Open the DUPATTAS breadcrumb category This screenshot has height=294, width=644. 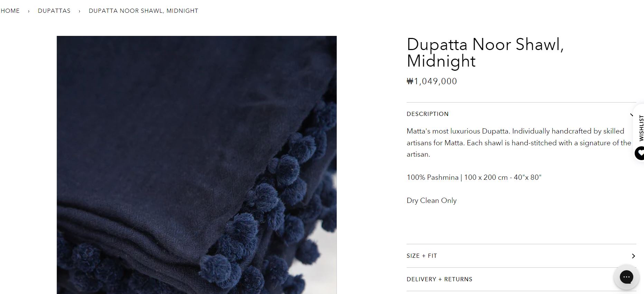pyautogui.click(x=54, y=11)
